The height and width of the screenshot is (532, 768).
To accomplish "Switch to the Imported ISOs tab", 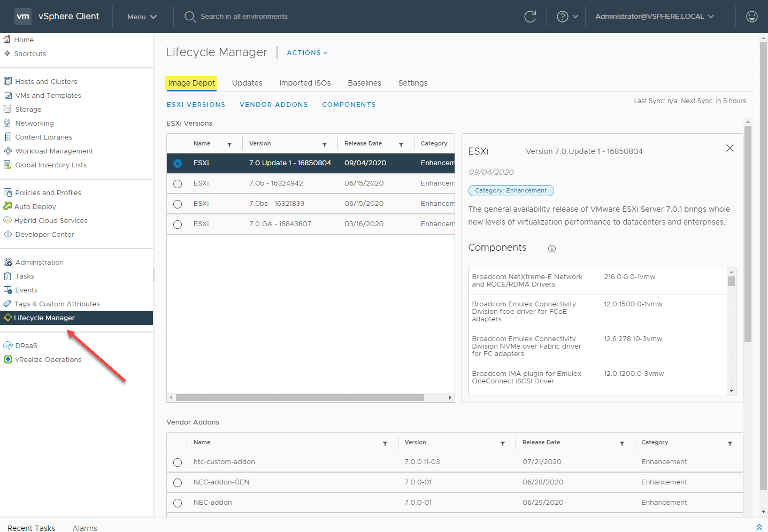I will point(305,83).
